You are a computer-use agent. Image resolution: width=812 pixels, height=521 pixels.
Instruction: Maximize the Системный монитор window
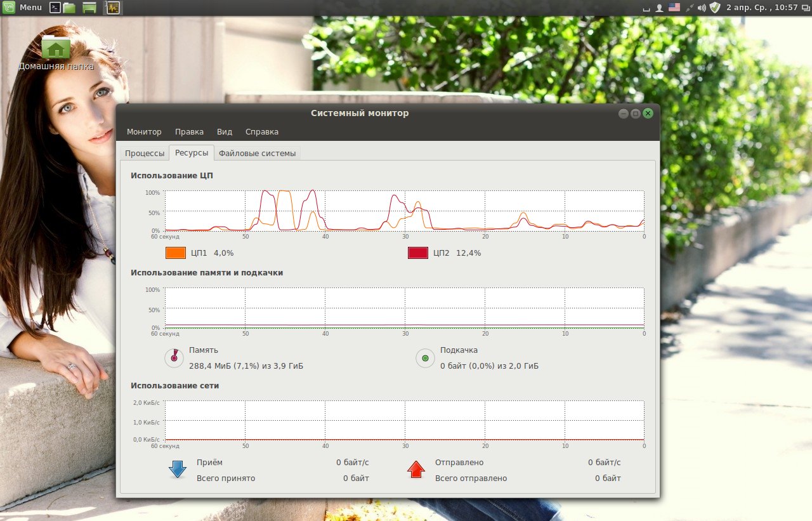tap(636, 114)
